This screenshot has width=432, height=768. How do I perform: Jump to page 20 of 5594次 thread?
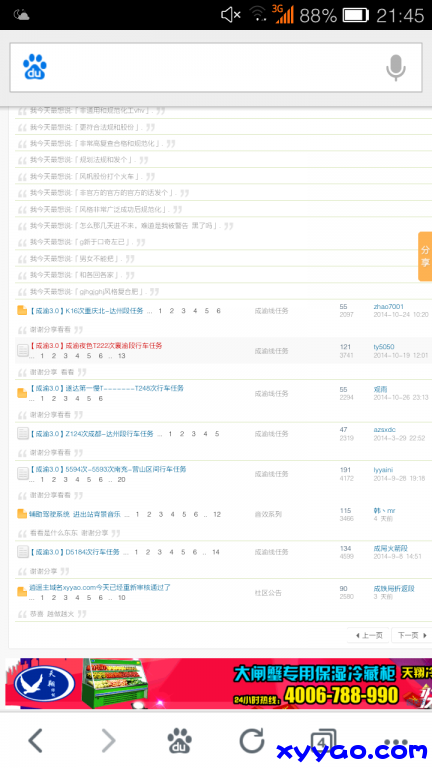pyautogui.click(x=121, y=480)
